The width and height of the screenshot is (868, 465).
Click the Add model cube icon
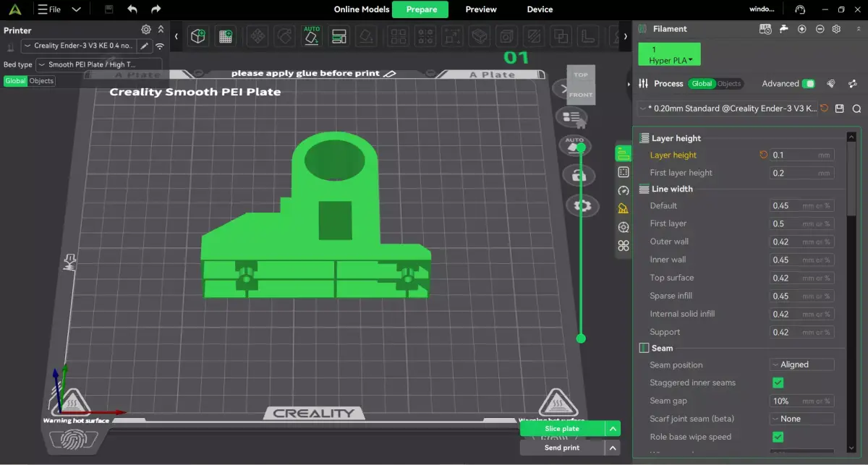pos(198,36)
